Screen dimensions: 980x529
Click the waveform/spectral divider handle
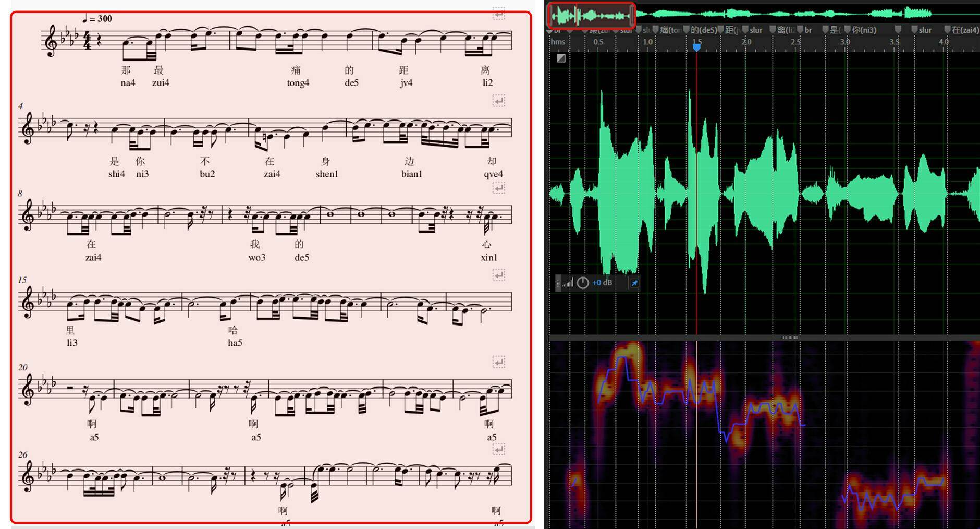tap(789, 338)
